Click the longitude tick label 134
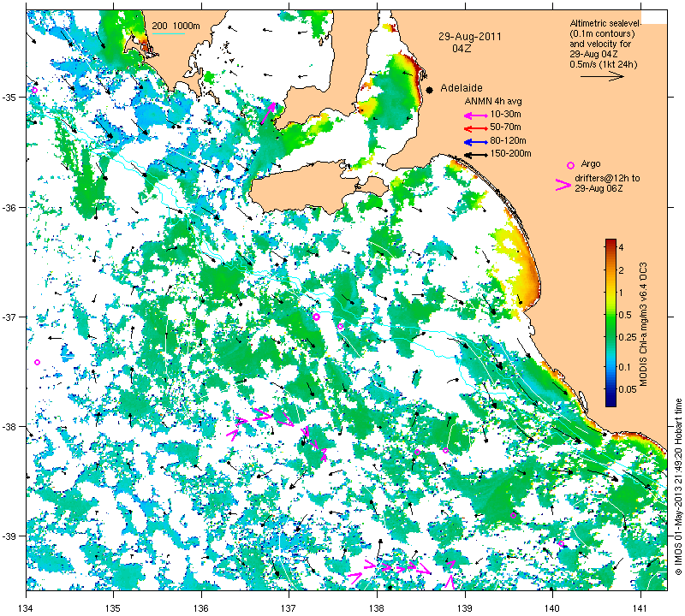Image resolution: width=685 pixels, height=616 pixels. (x=26, y=607)
